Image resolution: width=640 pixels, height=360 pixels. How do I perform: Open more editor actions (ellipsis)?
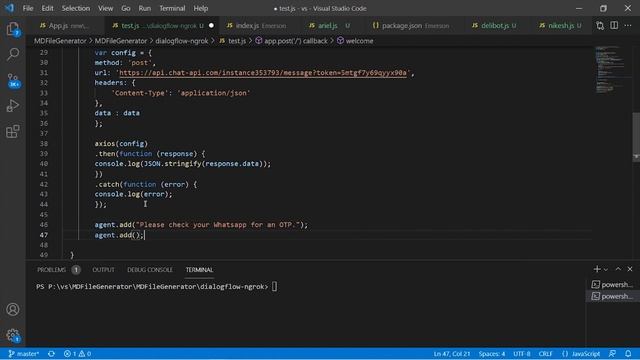click(628, 25)
